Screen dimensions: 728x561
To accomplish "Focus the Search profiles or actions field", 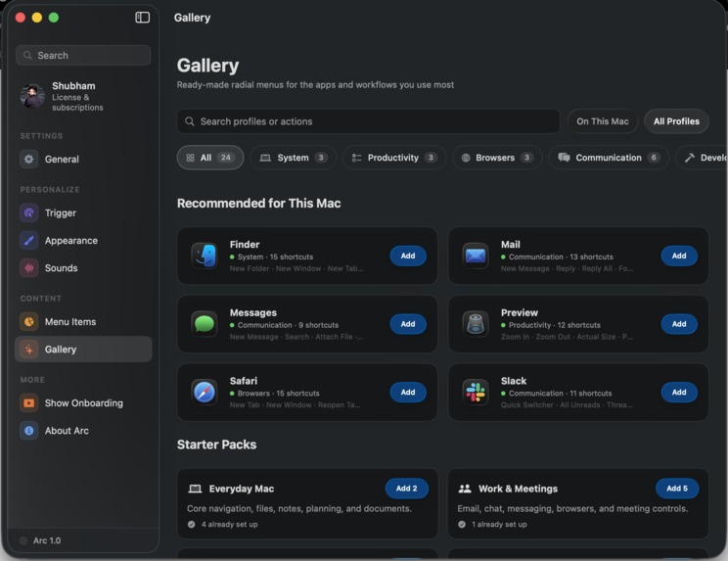I will (368, 121).
